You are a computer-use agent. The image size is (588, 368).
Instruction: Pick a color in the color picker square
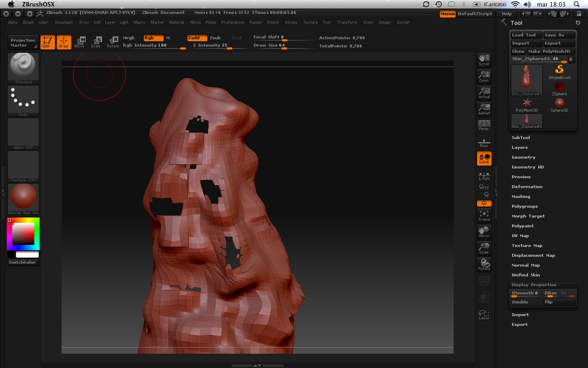click(x=23, y=234)
